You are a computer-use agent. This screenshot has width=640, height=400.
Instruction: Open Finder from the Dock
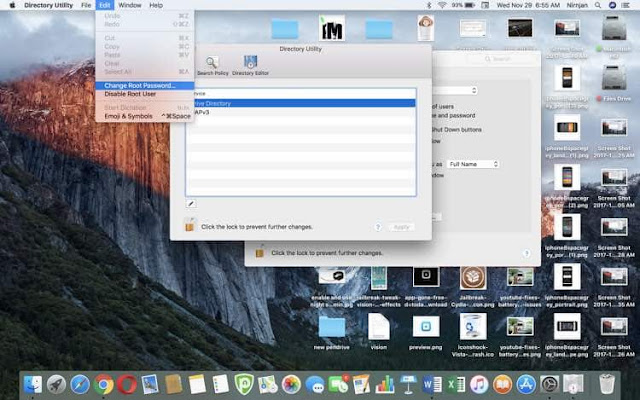[x=33, y=385]
